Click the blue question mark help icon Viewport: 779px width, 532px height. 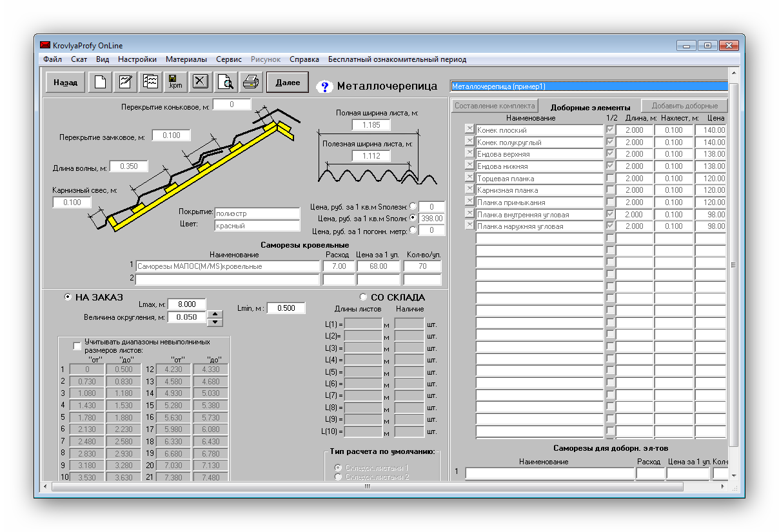pos(324,86)
